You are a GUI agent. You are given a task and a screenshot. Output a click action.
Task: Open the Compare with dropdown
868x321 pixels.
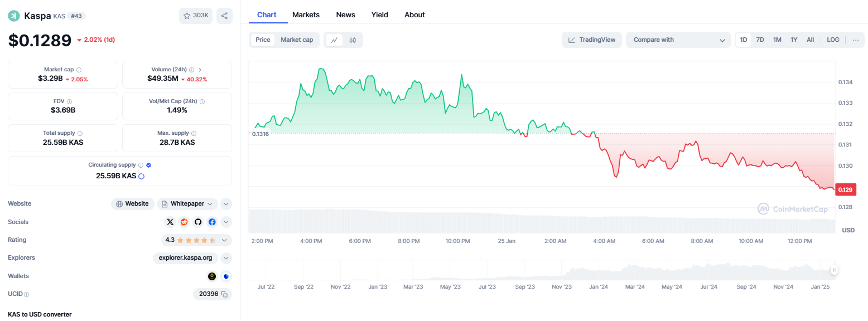pos(678,40)
